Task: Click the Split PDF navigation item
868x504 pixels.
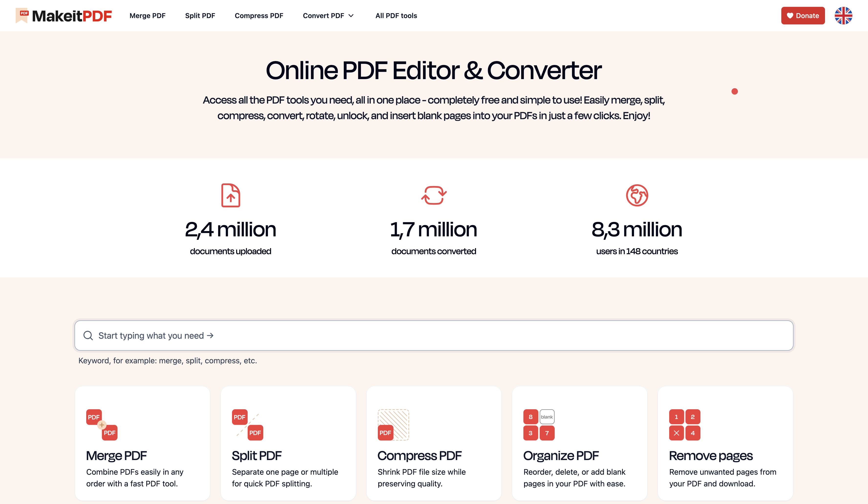Action: (x=200, y=15)
